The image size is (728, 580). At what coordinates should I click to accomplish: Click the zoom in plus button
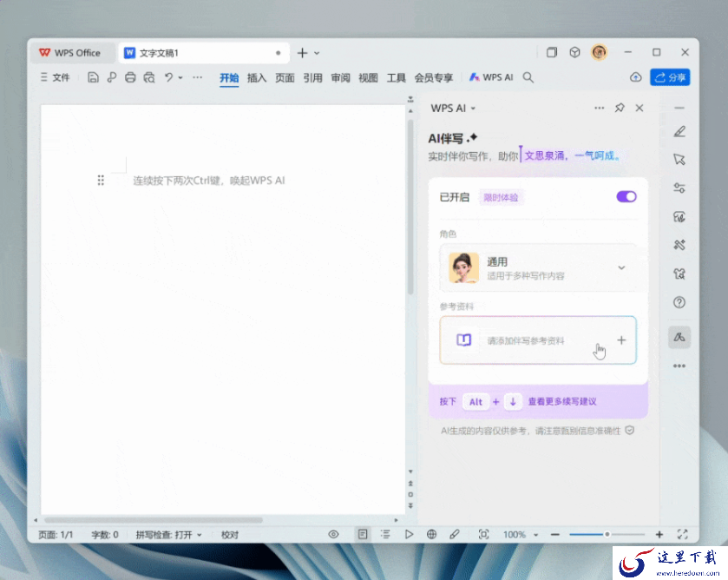click(659, 535)
